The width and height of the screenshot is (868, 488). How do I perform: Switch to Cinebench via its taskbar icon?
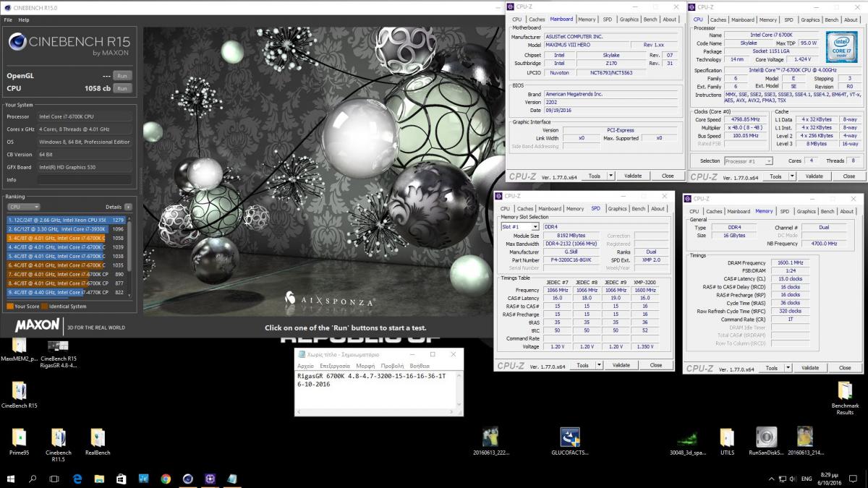(x=188, y=479)
